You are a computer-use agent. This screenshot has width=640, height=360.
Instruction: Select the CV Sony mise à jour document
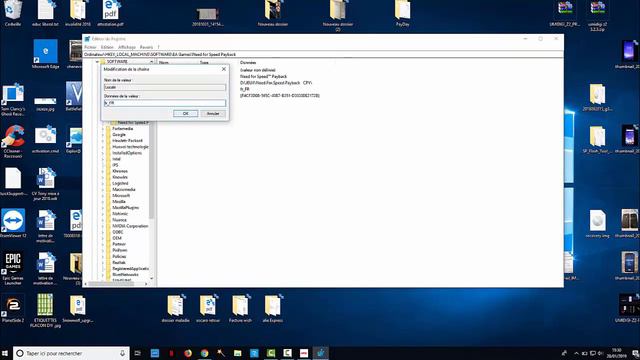[45, 184]
